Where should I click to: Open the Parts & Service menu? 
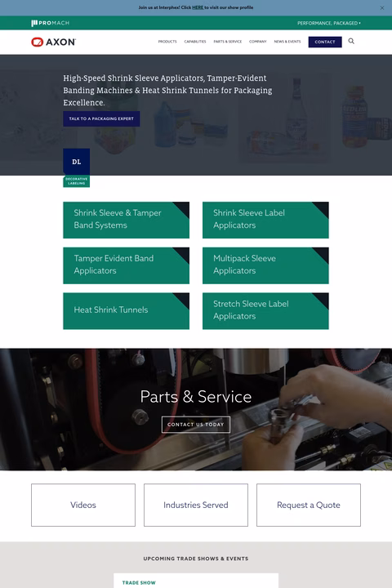pyautogui.click(x=228, y=42)
